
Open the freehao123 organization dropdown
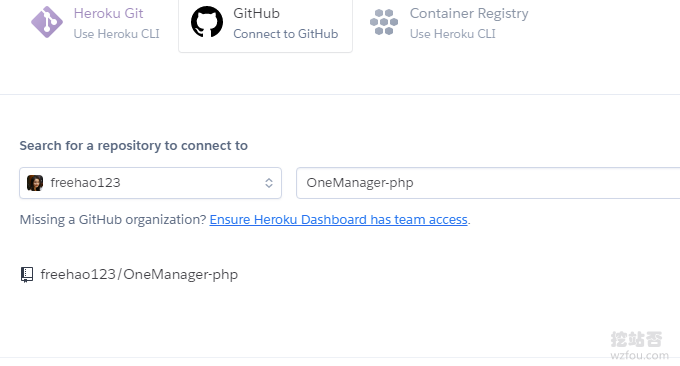click(150, 183)
